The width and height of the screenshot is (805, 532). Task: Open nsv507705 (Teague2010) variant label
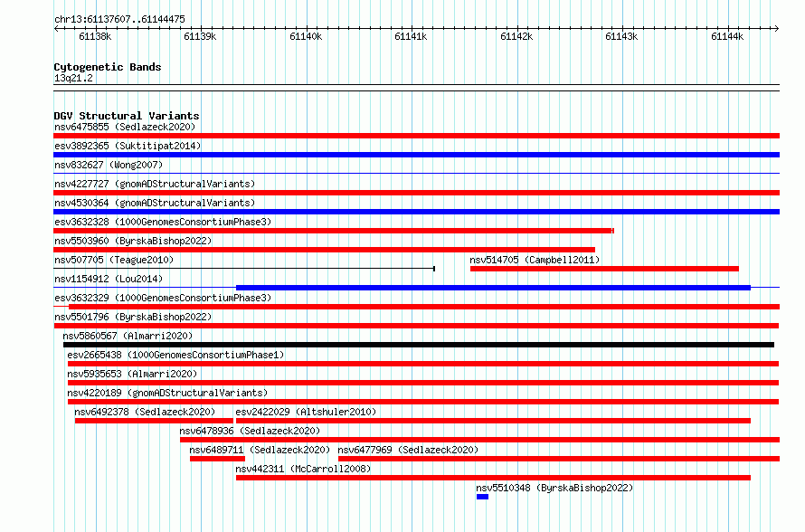[114, 260]
